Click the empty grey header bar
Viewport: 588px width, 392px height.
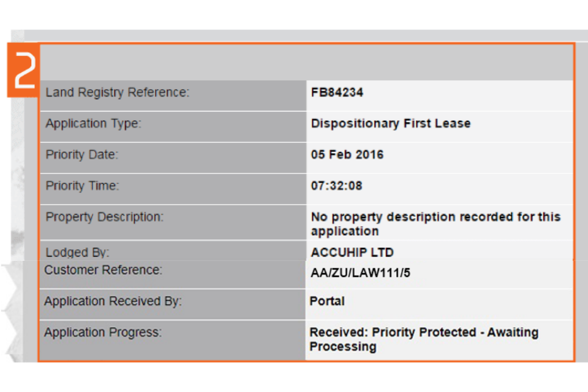tap(306, 62)
